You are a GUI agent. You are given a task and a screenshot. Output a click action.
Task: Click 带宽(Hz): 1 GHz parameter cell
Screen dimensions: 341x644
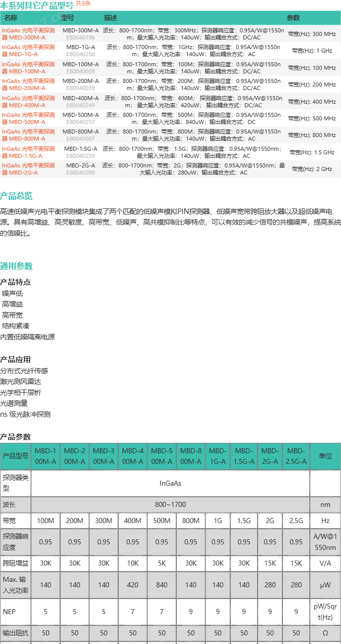[x=312, y=51]
